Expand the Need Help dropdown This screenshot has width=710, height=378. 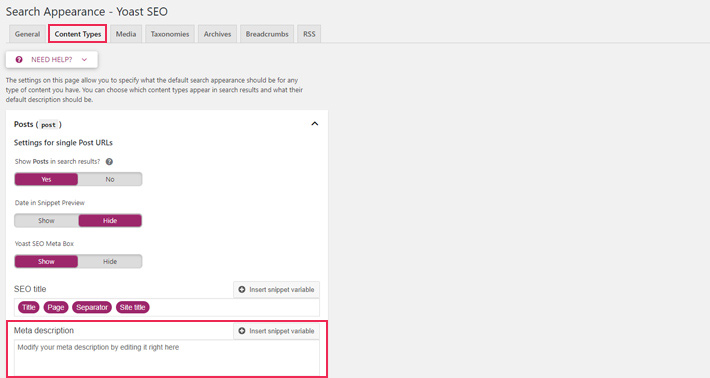point(52,60)
